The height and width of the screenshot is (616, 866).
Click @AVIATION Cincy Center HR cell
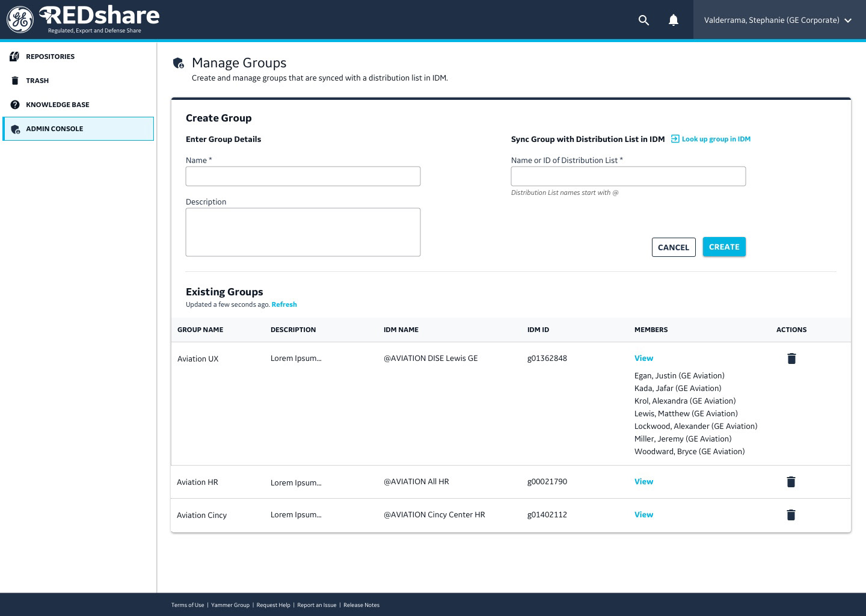(x=434, y=514)
